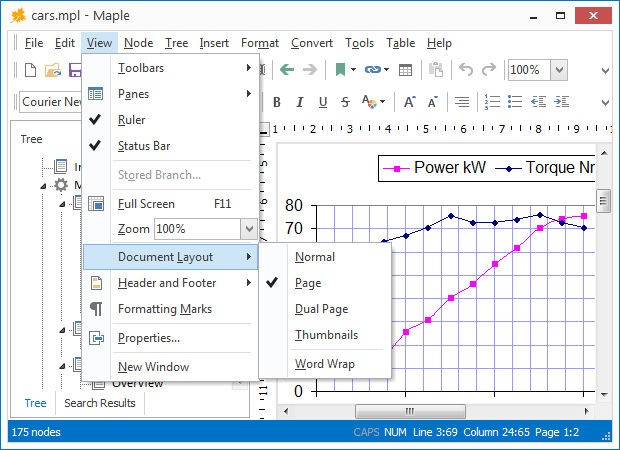This screenshot has width=620, height=450.
Task: Click the Hyperlink chain icon
Action: point(373,70)
